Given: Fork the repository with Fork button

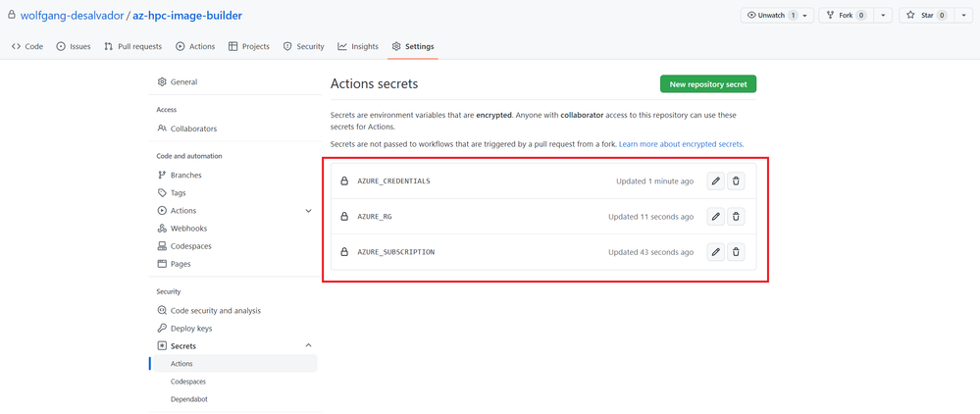Looking at the screenshot, I should (x=847, y=15).
